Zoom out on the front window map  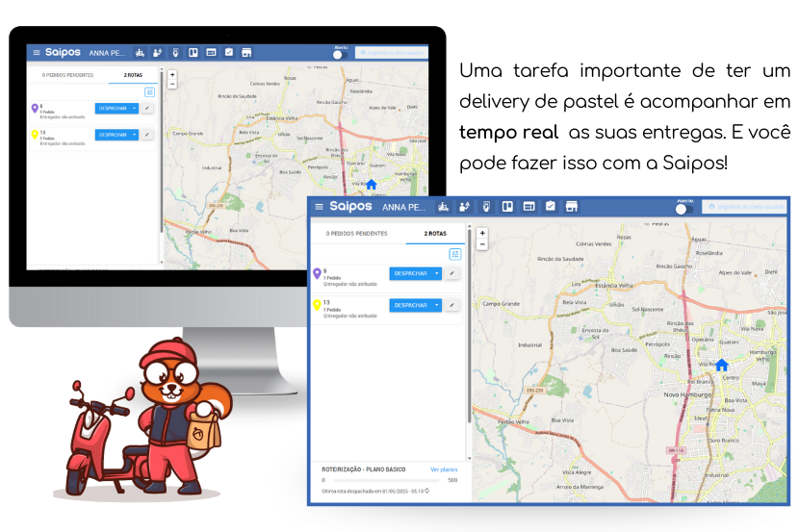tap(482, 244)
